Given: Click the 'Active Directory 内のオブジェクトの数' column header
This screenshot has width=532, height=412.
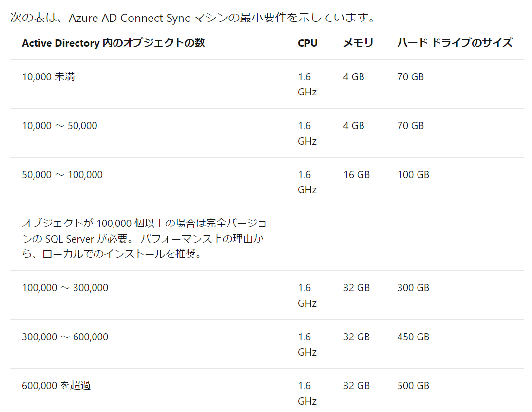Looking at the screenshot, I should (114, 43).
